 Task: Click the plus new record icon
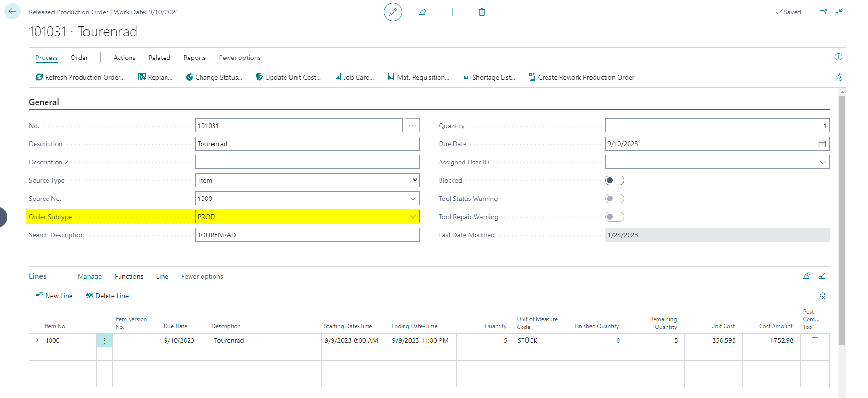452,12
